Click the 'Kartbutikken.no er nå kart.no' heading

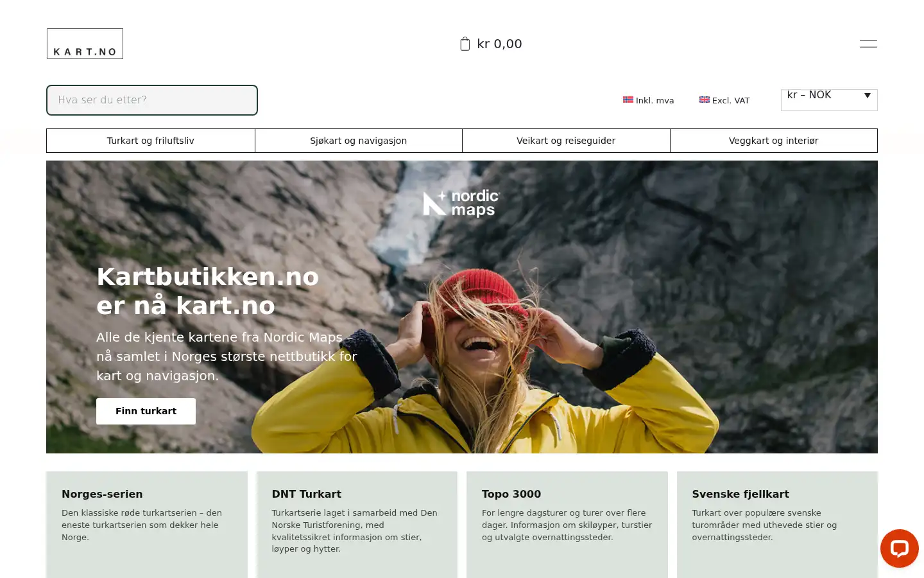coord(207,291)
